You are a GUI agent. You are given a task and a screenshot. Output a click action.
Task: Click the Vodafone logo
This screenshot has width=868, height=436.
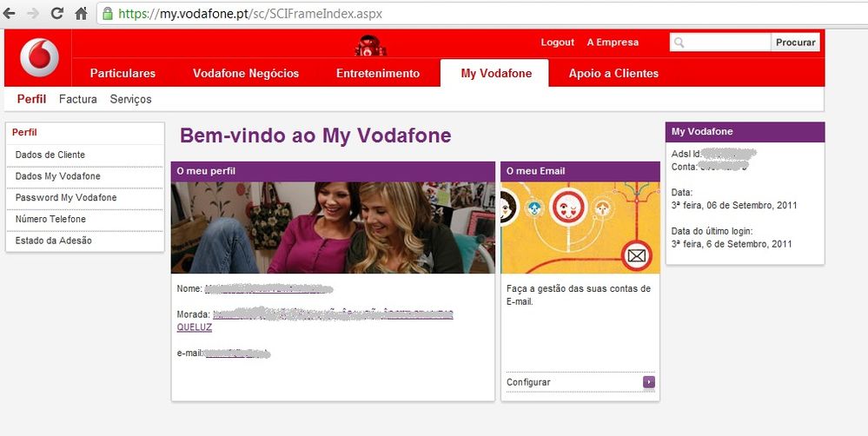tap(39, 57)
